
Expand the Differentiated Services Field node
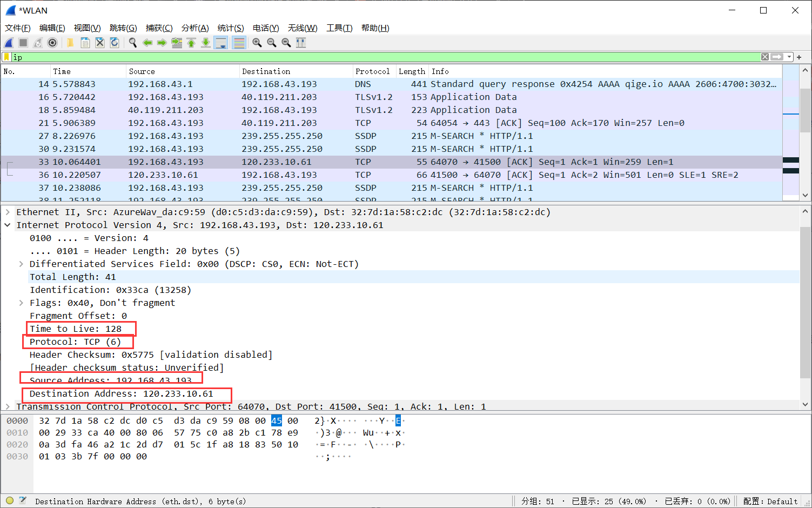coord(21,264)
